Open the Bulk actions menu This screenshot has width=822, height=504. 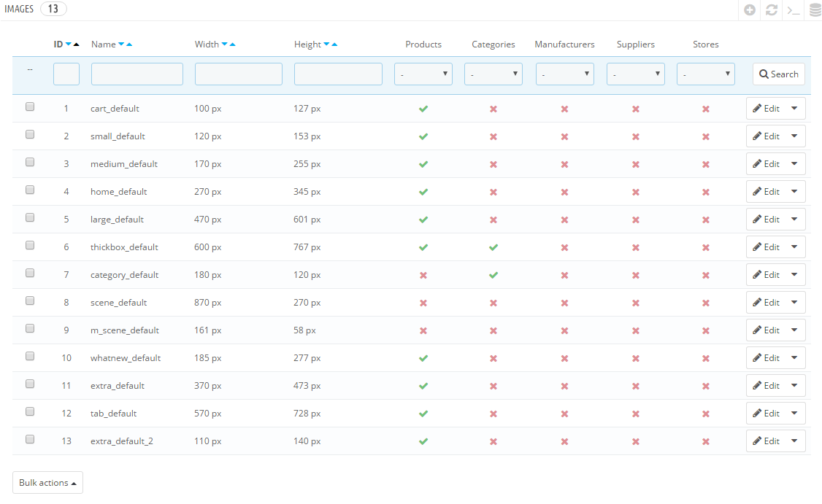pos(47,483)
